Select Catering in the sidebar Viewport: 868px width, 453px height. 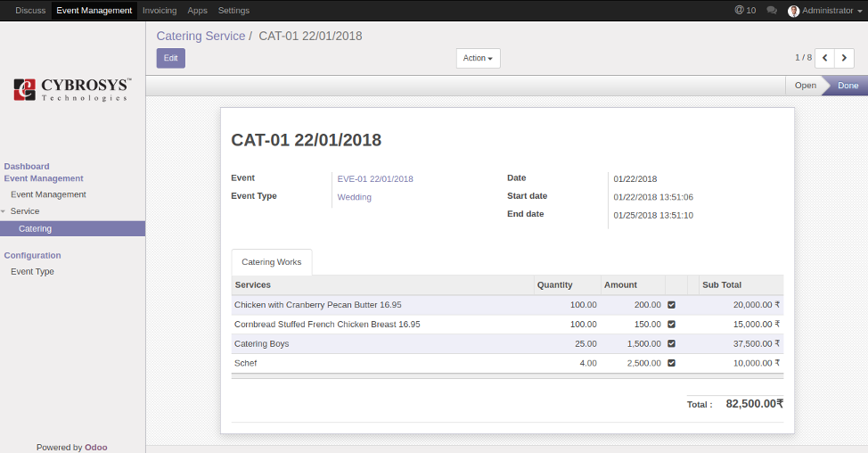72,228
